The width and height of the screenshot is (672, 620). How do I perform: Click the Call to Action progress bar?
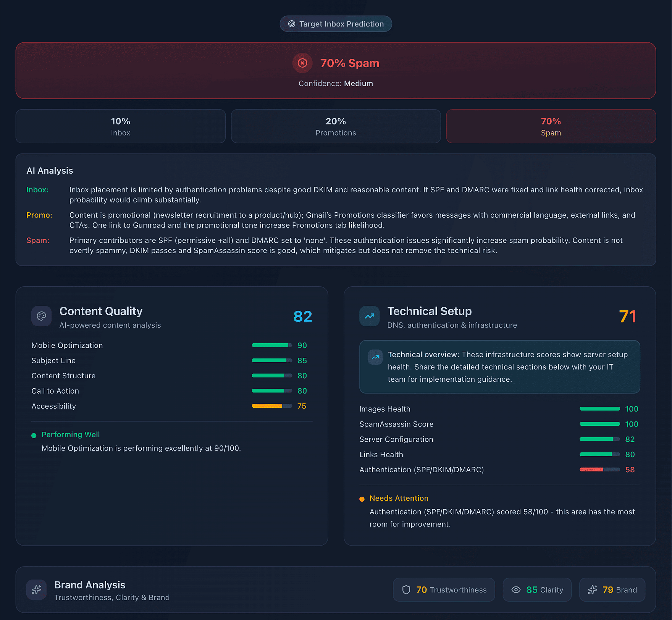(272, 391)
